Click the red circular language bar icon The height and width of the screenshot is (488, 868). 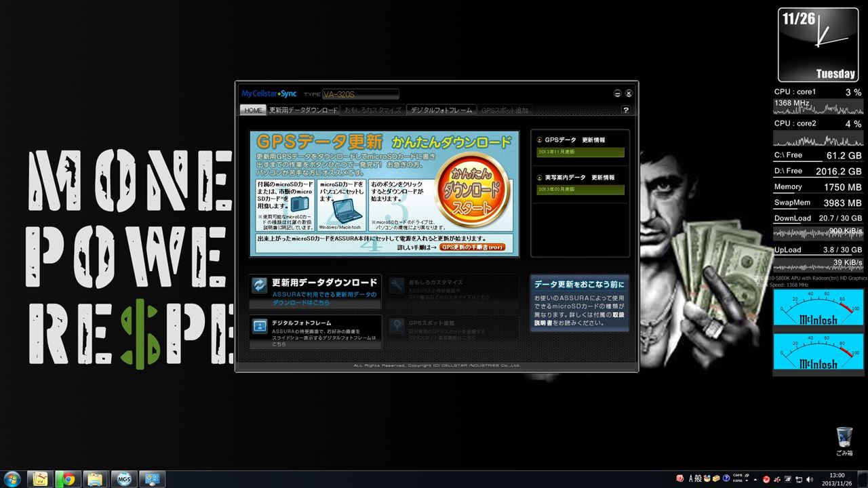[x=680, y=479]
